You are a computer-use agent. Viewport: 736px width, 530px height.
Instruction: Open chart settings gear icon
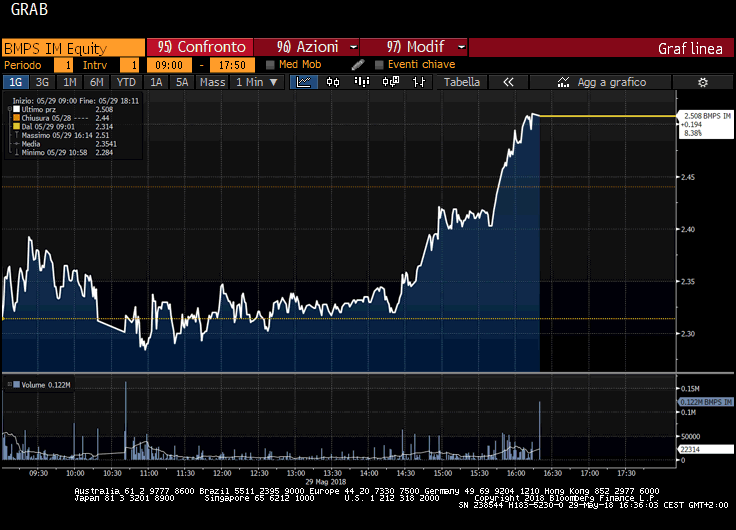(x=702, y=83)
